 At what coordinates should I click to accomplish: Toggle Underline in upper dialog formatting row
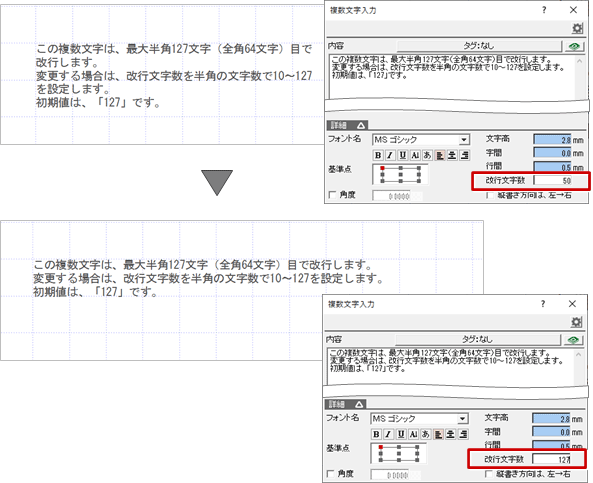[402, 155]
